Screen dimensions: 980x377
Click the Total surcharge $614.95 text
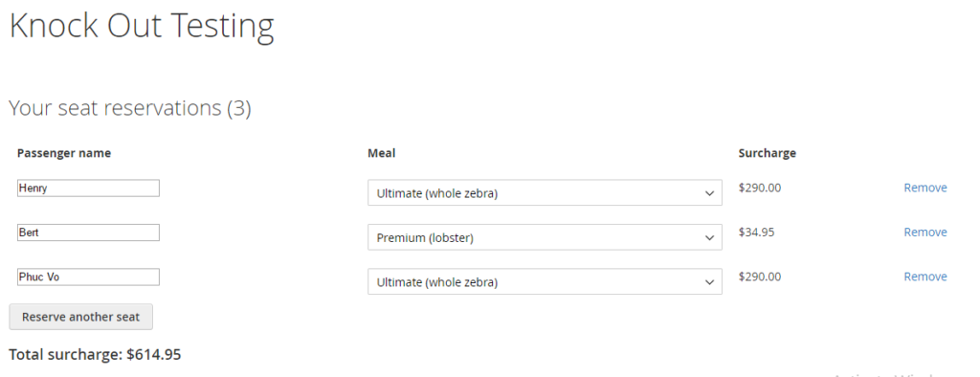[x=95, y=354]
